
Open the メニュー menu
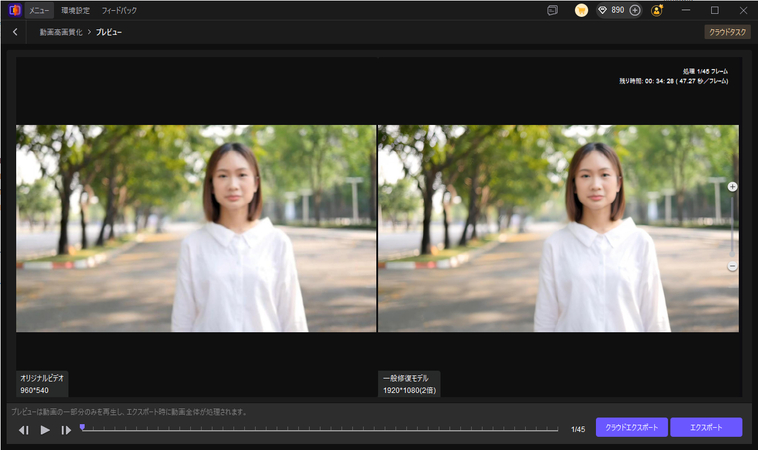coord(39,10)
